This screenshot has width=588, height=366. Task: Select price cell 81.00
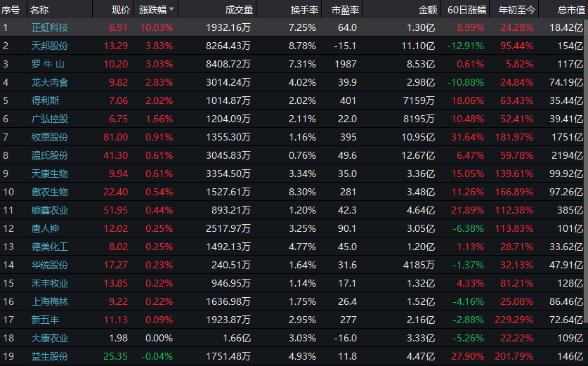(115, 137)
